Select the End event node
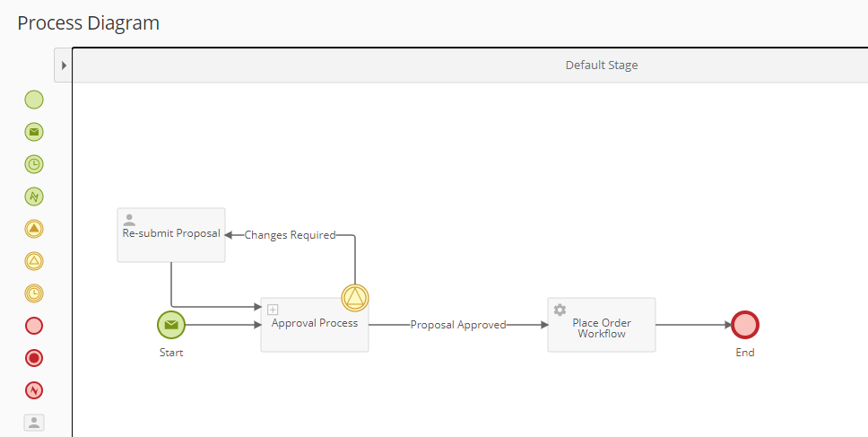 [745, 325]
